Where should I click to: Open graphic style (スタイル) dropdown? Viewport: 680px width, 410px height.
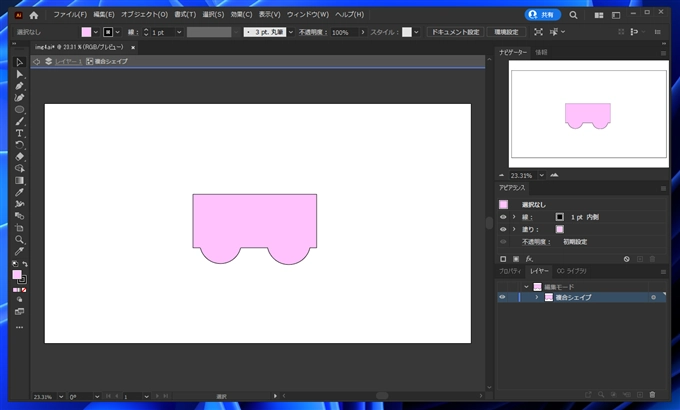(x=416, y=32)
